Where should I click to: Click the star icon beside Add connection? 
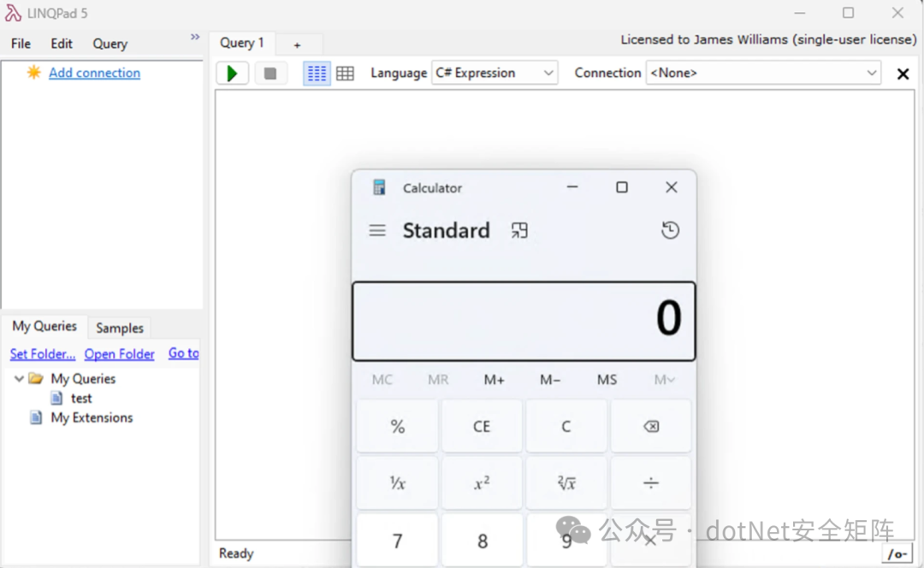click(x=33, y=72)
